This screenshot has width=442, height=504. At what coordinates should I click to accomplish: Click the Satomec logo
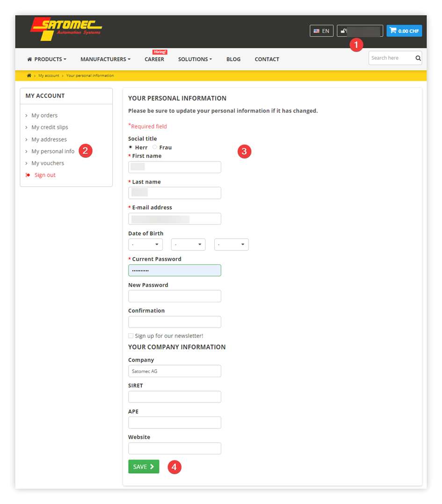[66, 29]
